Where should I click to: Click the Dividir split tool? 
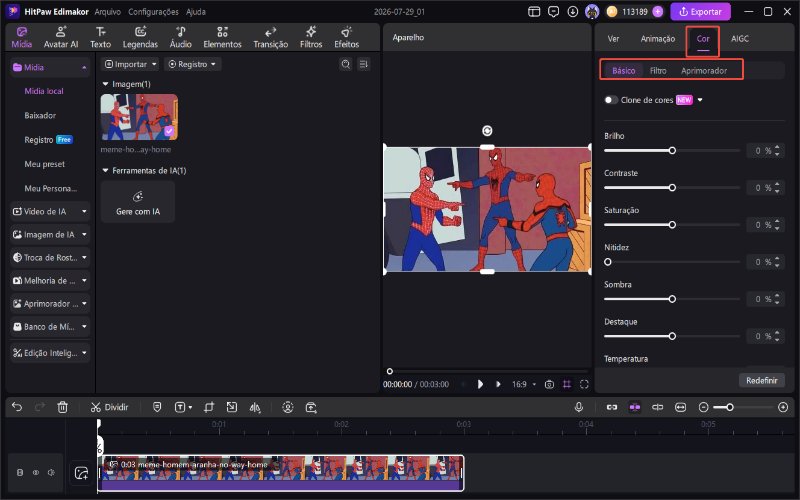pos(109,407)
